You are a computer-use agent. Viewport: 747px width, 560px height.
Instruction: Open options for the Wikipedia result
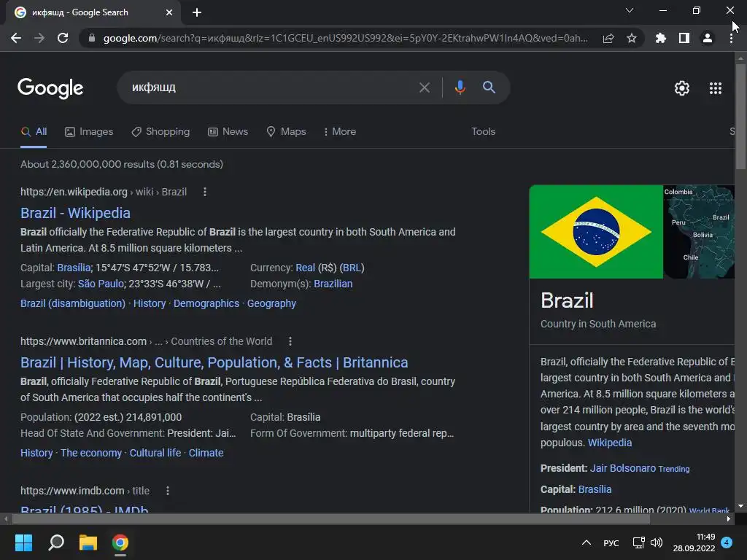205,192
